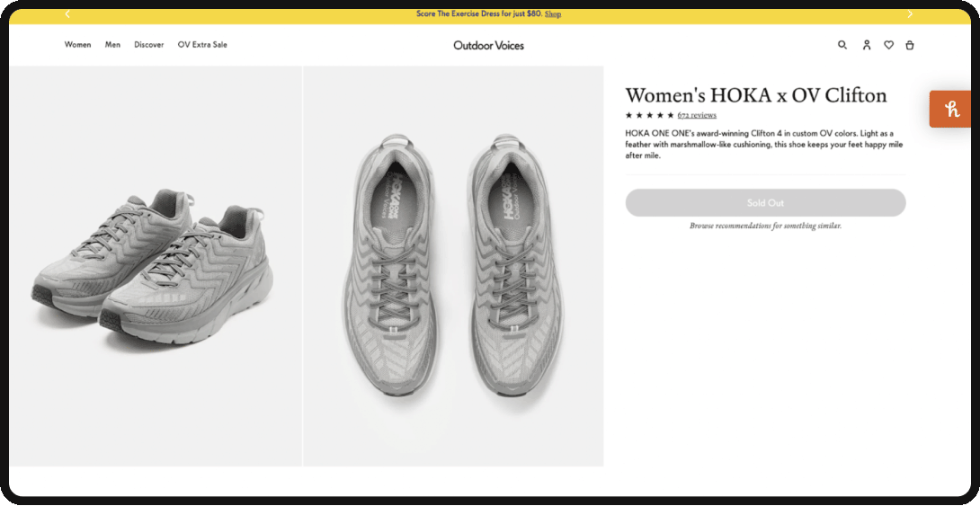Open the Men menu
Screen dimensions: 980x506
(112, 45)
